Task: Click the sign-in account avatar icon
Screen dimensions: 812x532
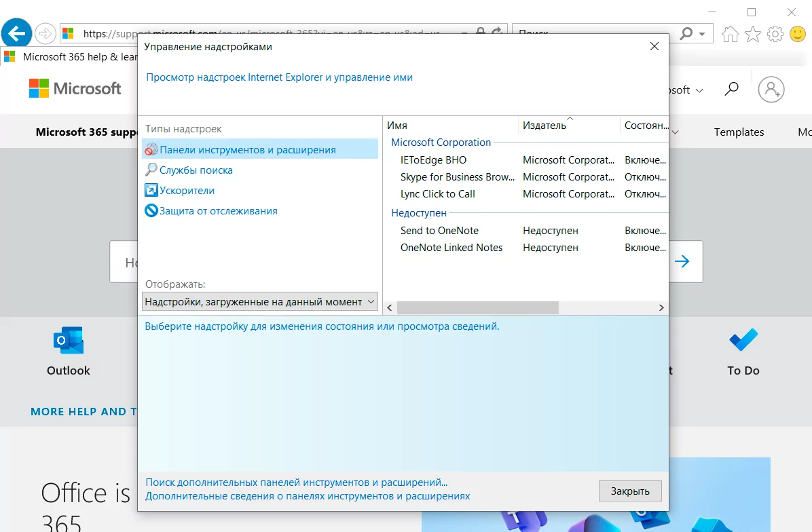Action: point(771,89)
